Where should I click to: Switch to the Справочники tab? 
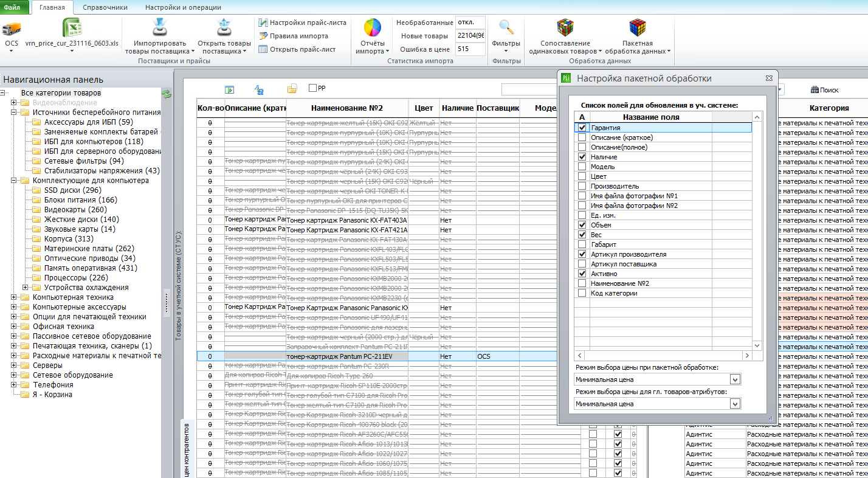105,7
